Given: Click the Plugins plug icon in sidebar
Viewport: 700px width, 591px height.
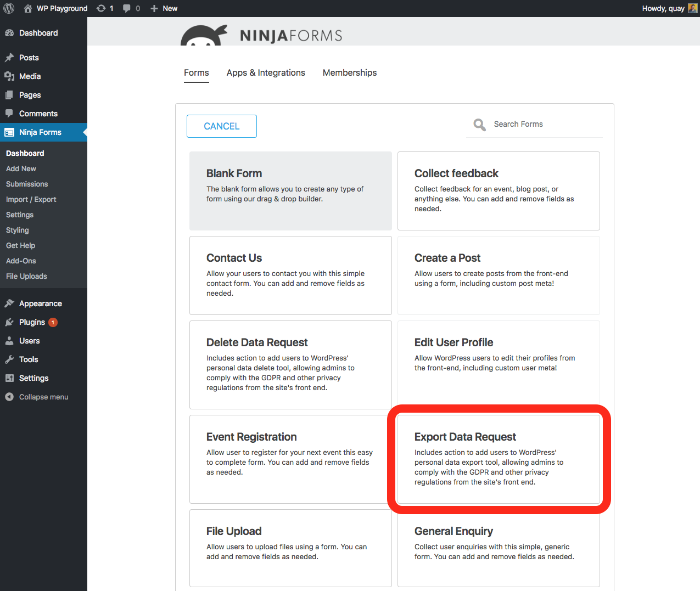Looking at the screenshot, I should [x=9, y=322].
